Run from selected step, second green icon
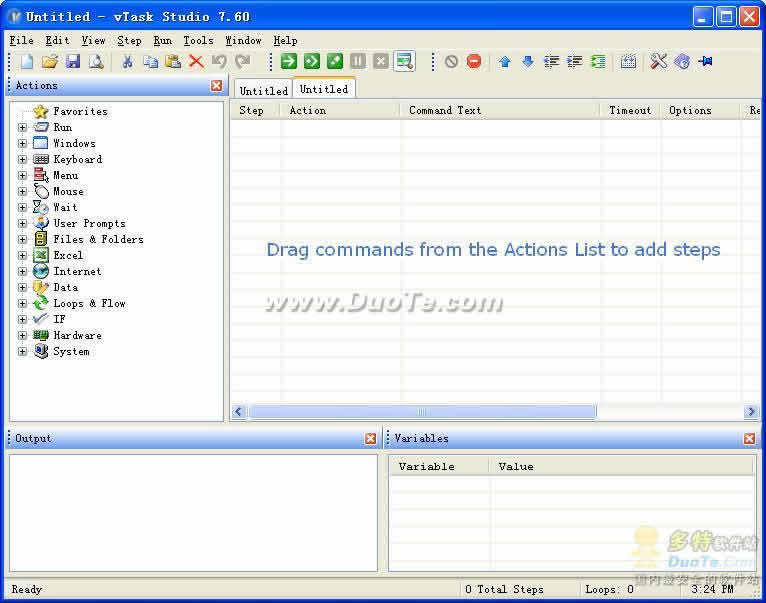766x603 pixels. click(312, 62)
